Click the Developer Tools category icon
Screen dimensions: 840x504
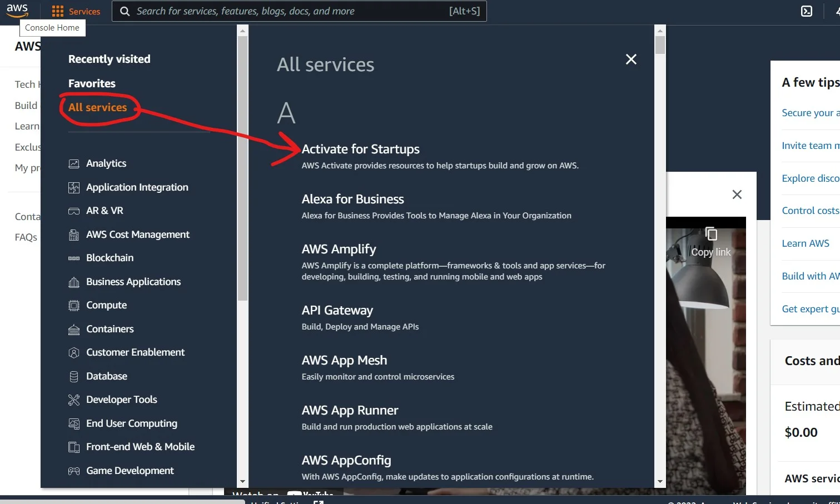pyautogui.click(x=74, y=400)
